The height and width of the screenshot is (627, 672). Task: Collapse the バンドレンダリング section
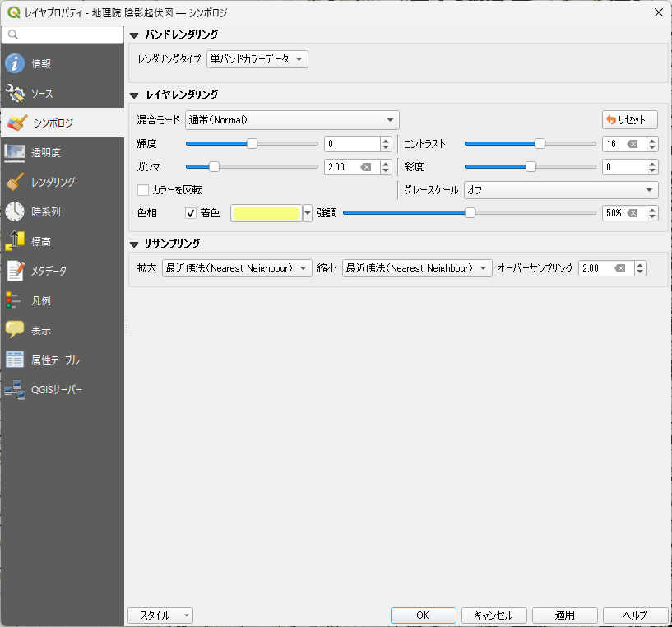[134, 35]
